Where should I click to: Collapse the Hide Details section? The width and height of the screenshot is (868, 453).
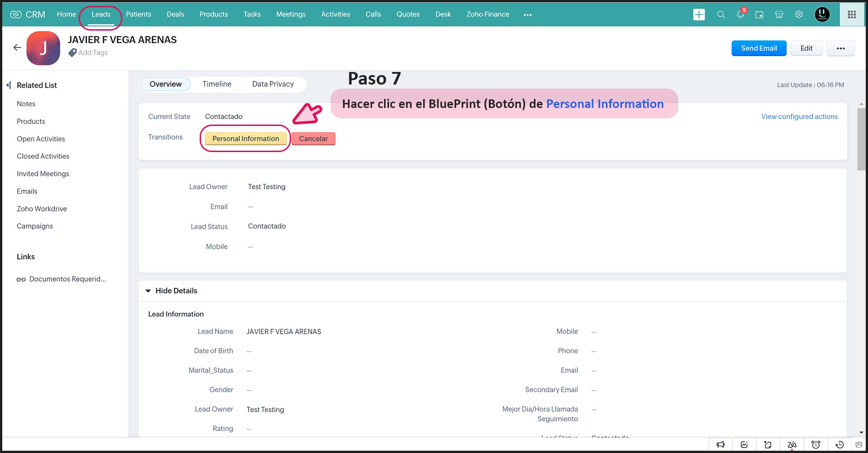point(148,291)
